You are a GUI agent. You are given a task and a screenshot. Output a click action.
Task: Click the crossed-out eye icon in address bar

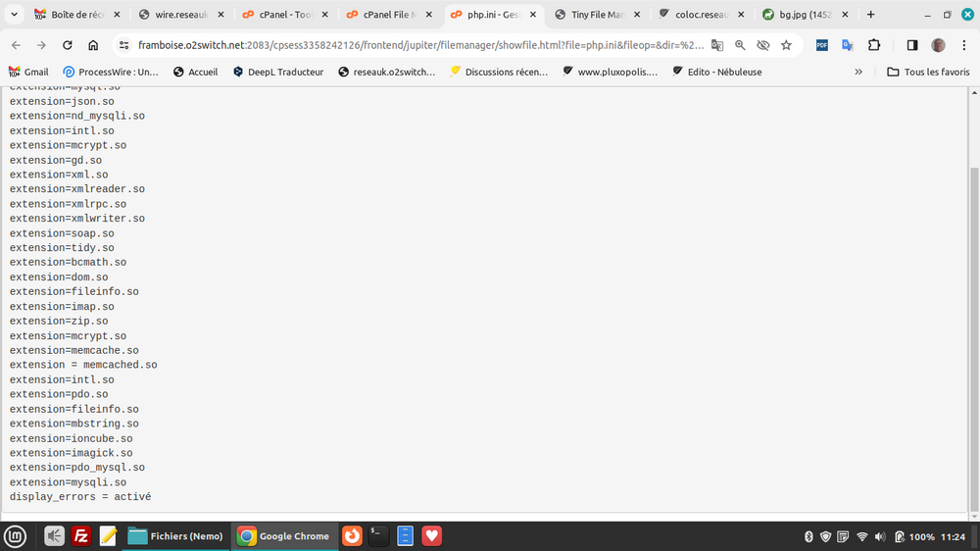[763, 45]
